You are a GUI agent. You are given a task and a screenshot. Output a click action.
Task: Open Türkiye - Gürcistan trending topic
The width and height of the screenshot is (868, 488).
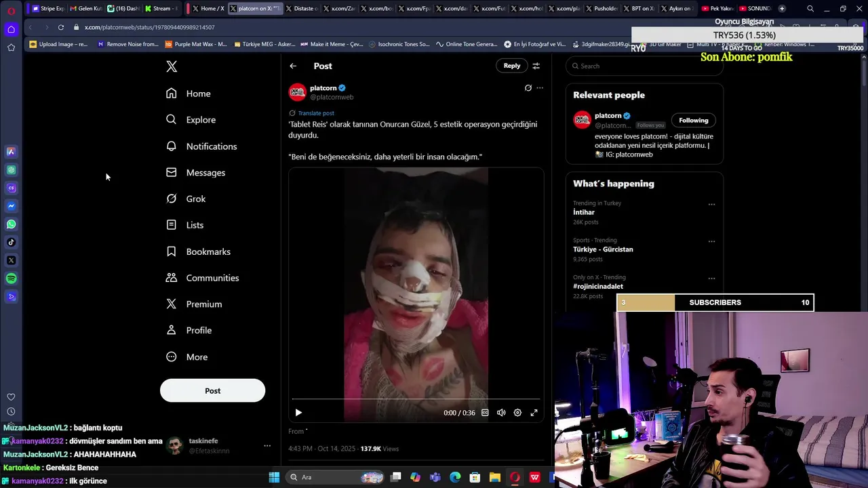click(x=603, y=249)
